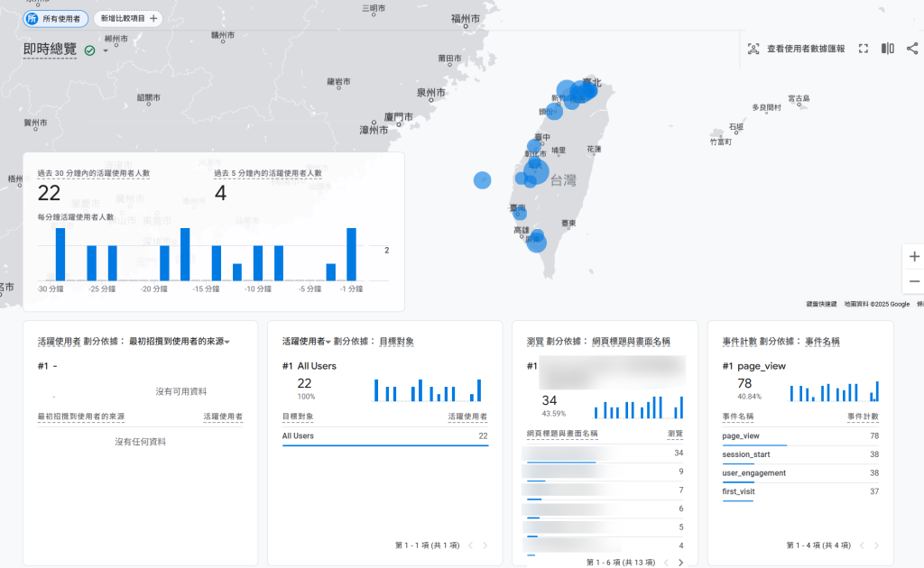Share this realtime report

tap(912, 49)
